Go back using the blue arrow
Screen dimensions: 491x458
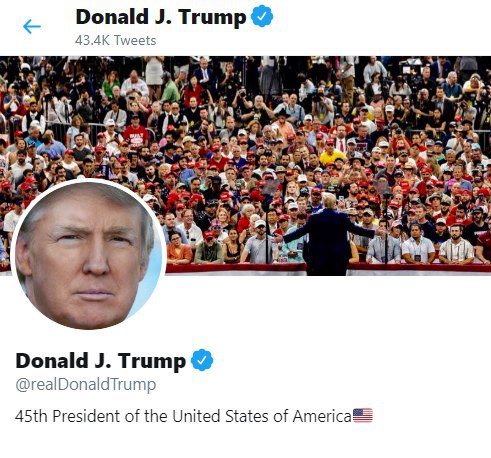[x=32, y=26]
